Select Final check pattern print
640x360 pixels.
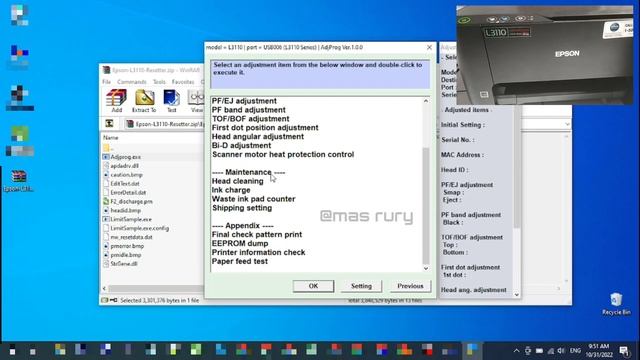257,235
